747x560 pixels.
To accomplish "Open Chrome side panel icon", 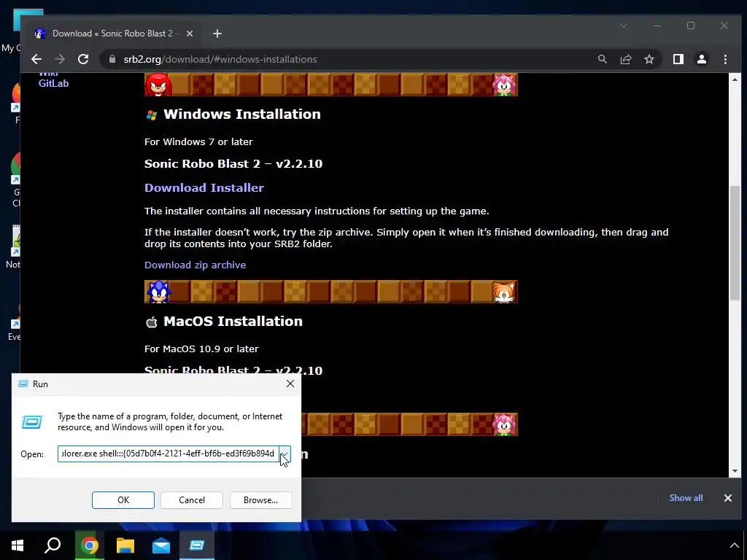I will coord(678,59).
